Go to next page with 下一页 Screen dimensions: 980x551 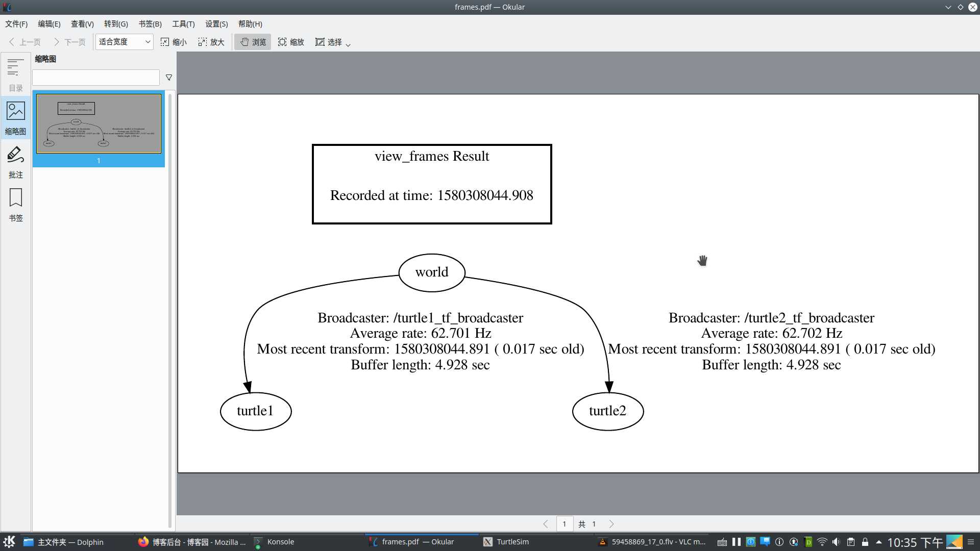pyautogui.click(x=69, y=42)
